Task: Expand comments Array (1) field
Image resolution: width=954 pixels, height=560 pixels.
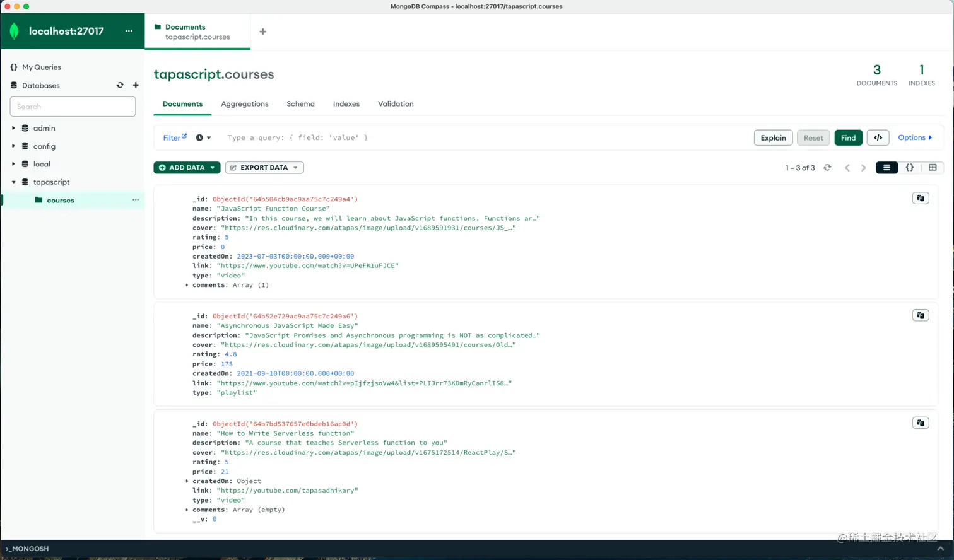Action: coord(187,285)
